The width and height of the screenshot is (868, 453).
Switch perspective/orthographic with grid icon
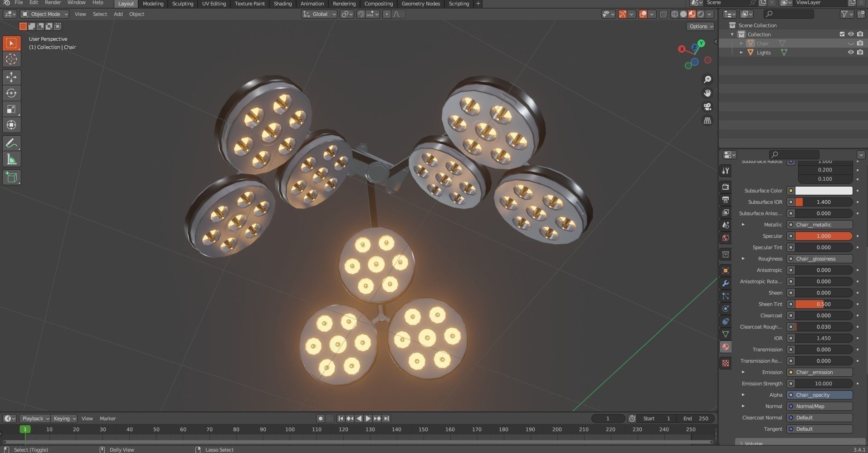707,120
